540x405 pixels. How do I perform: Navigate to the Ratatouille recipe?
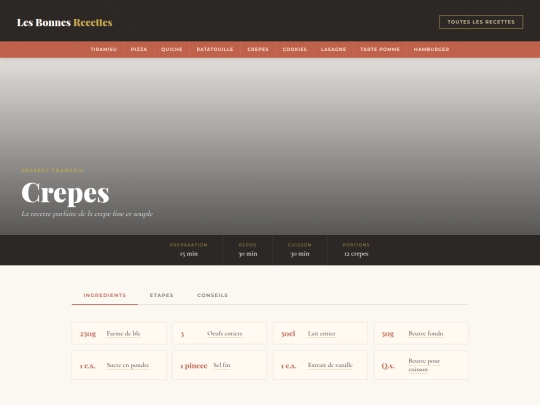click(215, 49)
